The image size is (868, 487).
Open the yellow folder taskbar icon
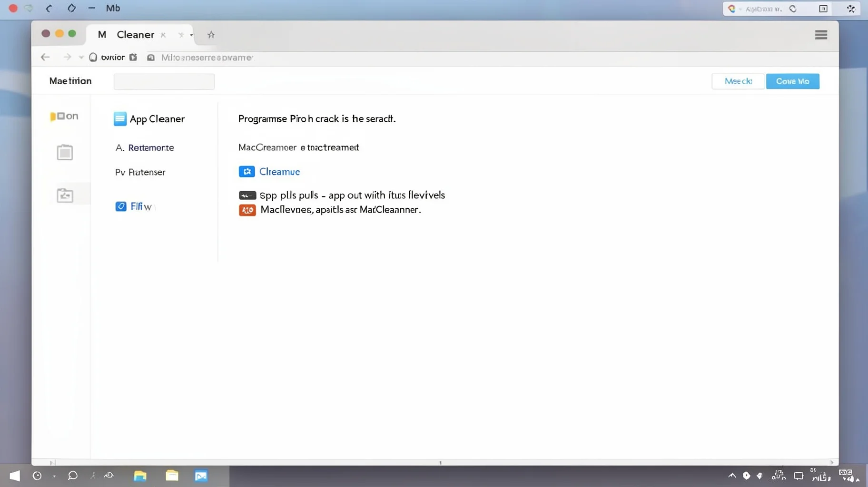tap(172, 476)
